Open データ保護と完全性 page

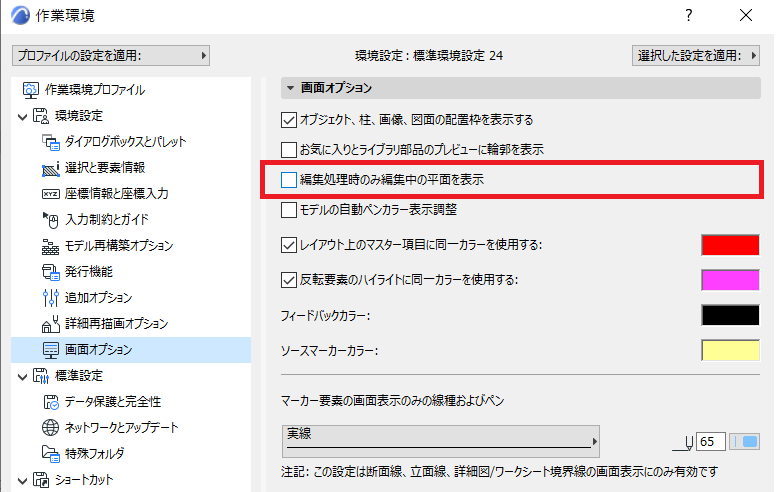click(113, 402)
